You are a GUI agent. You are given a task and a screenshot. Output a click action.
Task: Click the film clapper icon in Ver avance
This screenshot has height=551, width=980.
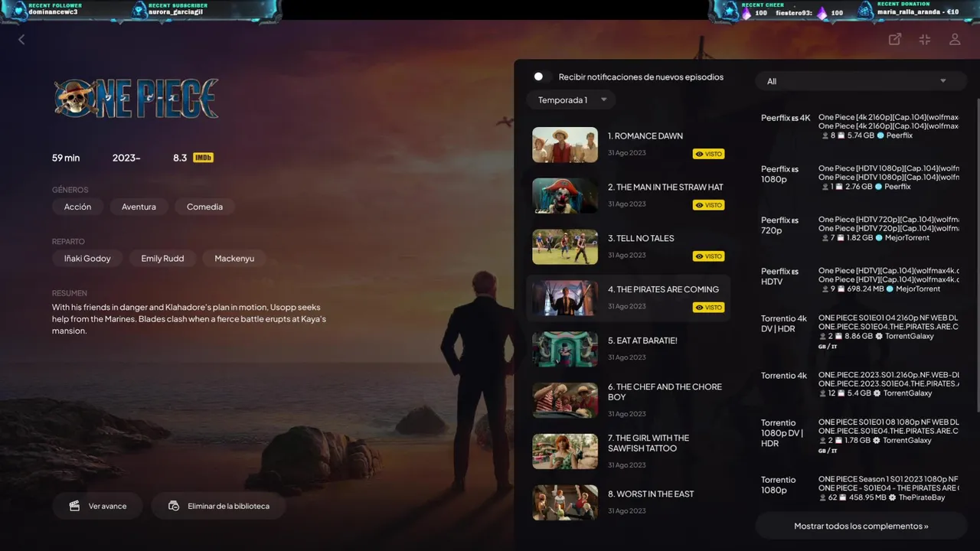74,506
